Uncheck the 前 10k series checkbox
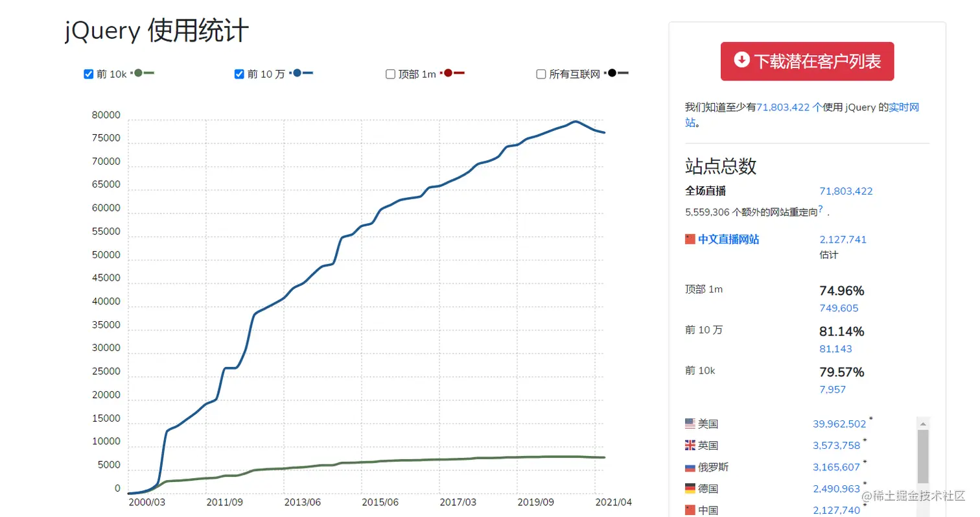The width and height of the screenshot is (980, 517). tap(89, 74)
